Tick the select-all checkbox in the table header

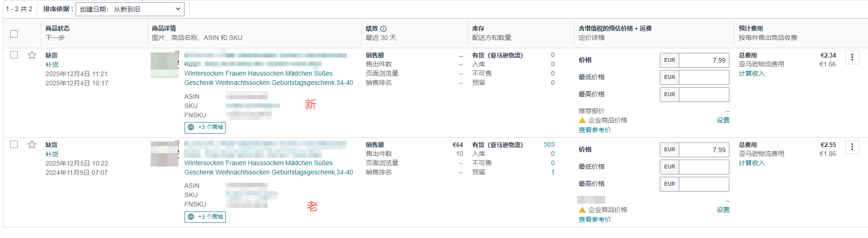tap(14, 34)
